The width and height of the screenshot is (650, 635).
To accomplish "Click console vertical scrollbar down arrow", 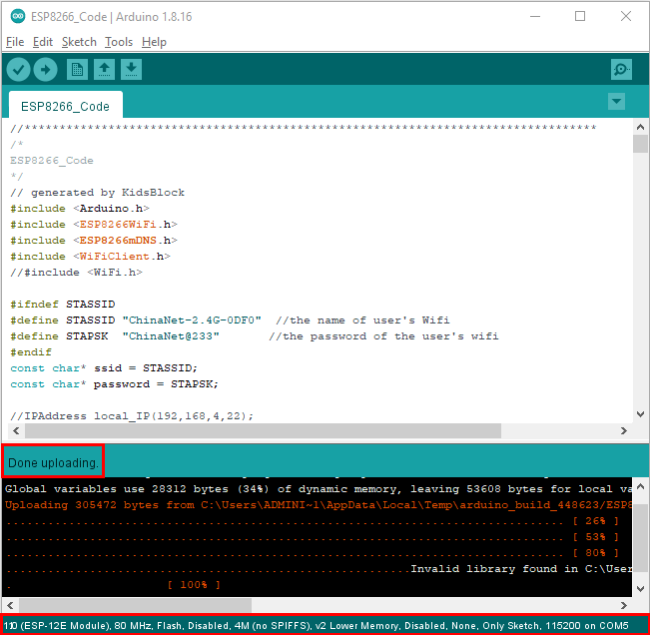I will coord(640,589).
